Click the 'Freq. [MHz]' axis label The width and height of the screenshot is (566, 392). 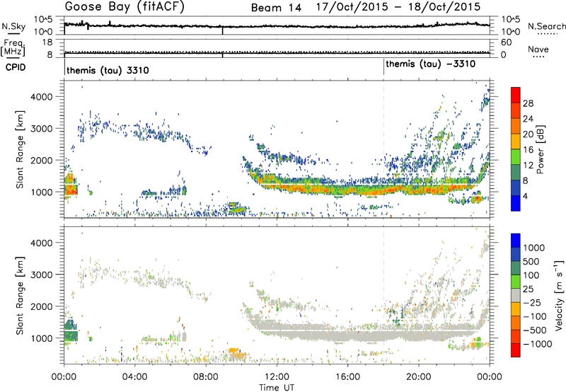click(13, 47)
